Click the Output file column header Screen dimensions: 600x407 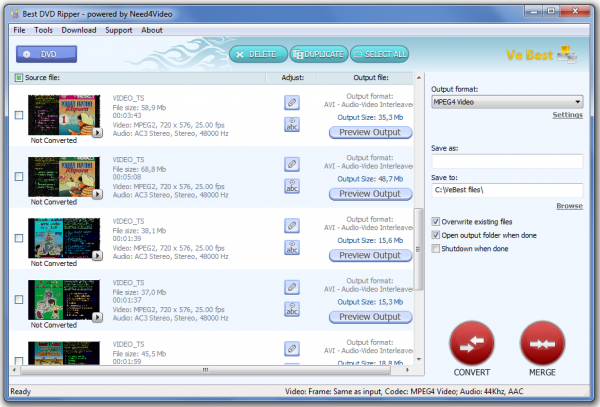(371, 78)
